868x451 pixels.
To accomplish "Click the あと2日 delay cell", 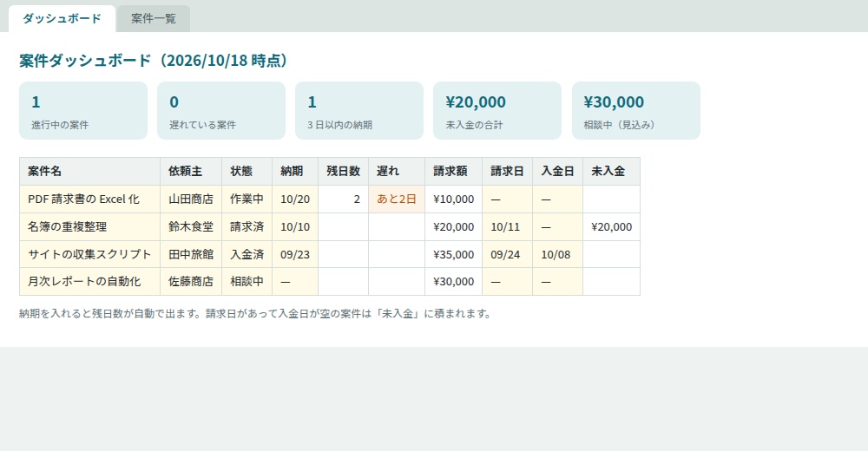I will tap(397, 199).
